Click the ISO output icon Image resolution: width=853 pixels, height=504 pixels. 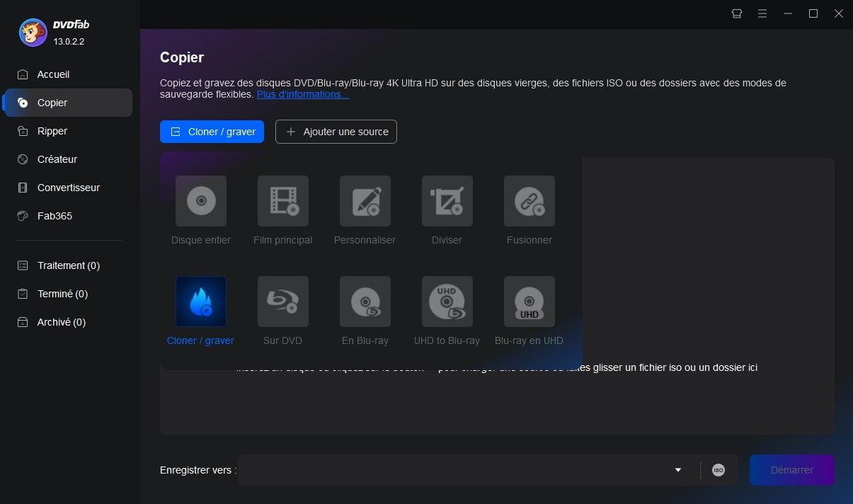719,470
